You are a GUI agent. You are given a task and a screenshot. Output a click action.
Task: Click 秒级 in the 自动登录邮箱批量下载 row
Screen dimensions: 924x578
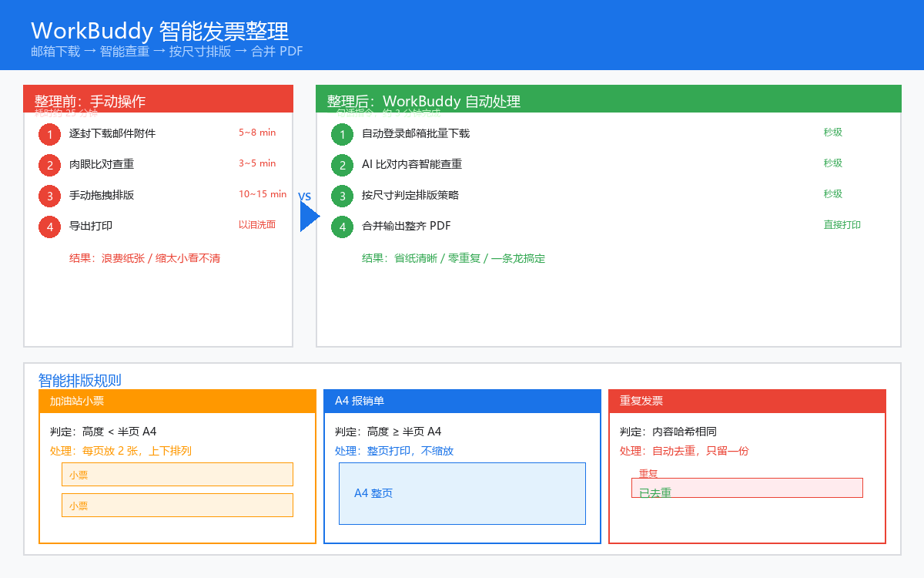[833, 133]
